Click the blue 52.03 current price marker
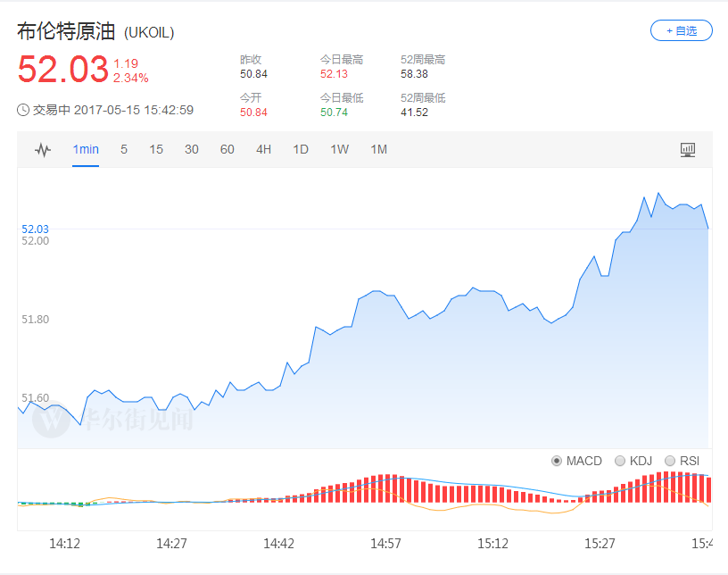728x575 pixels. click(36, 229)
